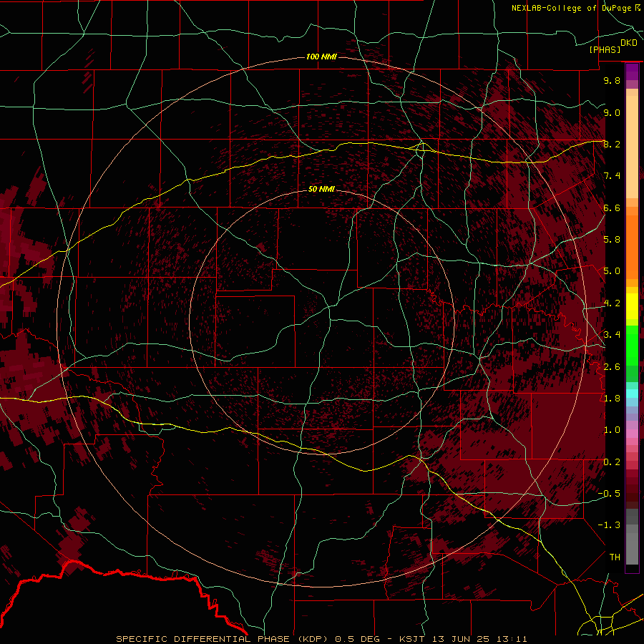The width and height of the screenshot is (644, 644).
Task: Click the 8.2 value on the color scale
Action: point(612,144)
